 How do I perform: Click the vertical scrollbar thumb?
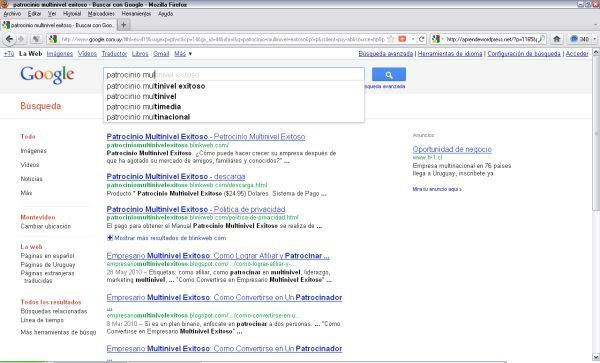tap(596, 133)
